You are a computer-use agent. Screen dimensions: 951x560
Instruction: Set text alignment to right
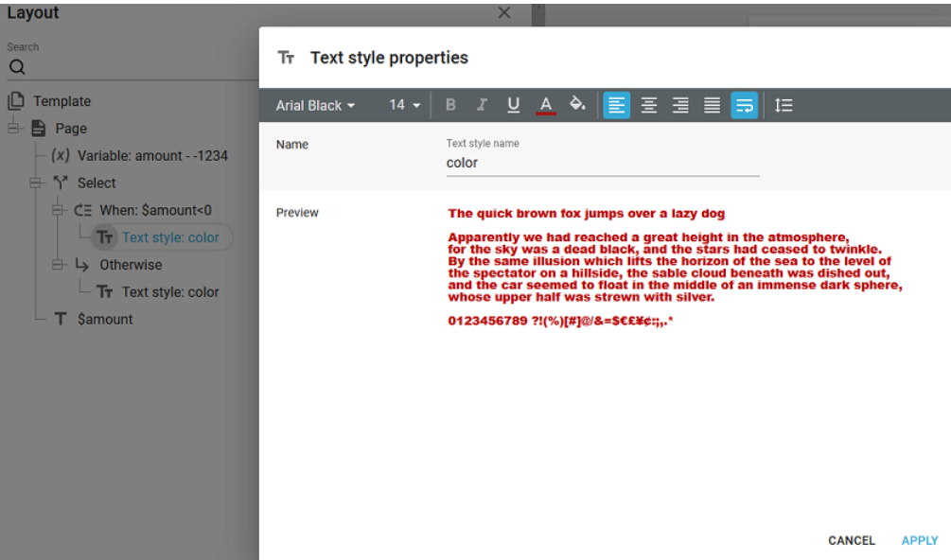680,105
